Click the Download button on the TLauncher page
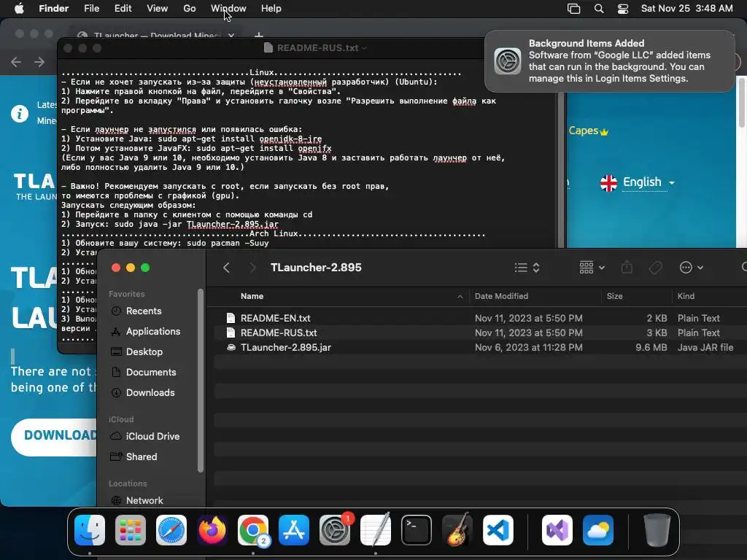The height and width of the screenshot is (560, 747). tap(54, 437)
